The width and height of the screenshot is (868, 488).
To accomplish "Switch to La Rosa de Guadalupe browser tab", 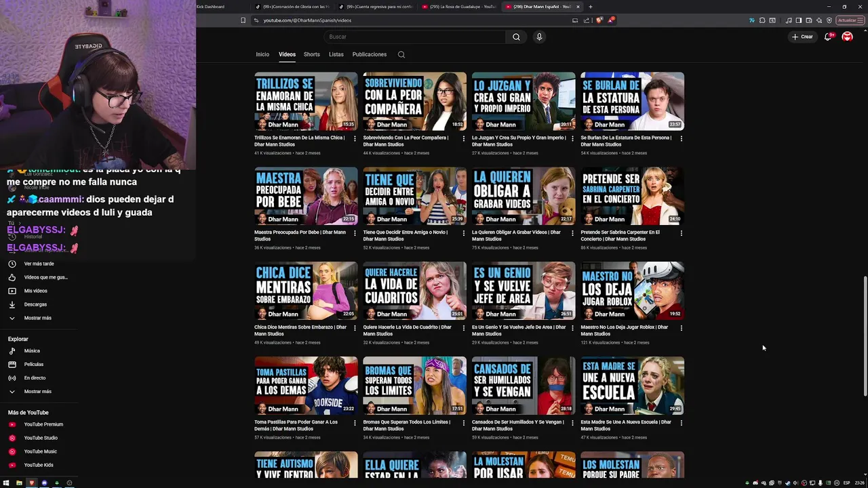I will pyautogui.click(x=459, y=7).
